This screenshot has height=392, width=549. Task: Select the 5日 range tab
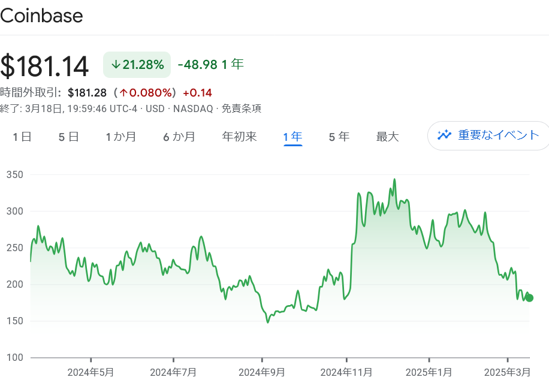[68, 137]
